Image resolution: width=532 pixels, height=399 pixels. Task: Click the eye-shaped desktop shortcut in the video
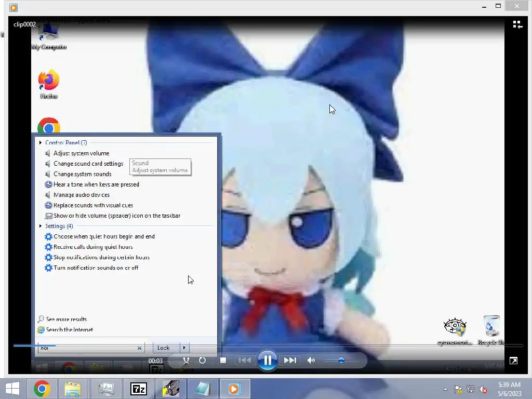(455, 331)
